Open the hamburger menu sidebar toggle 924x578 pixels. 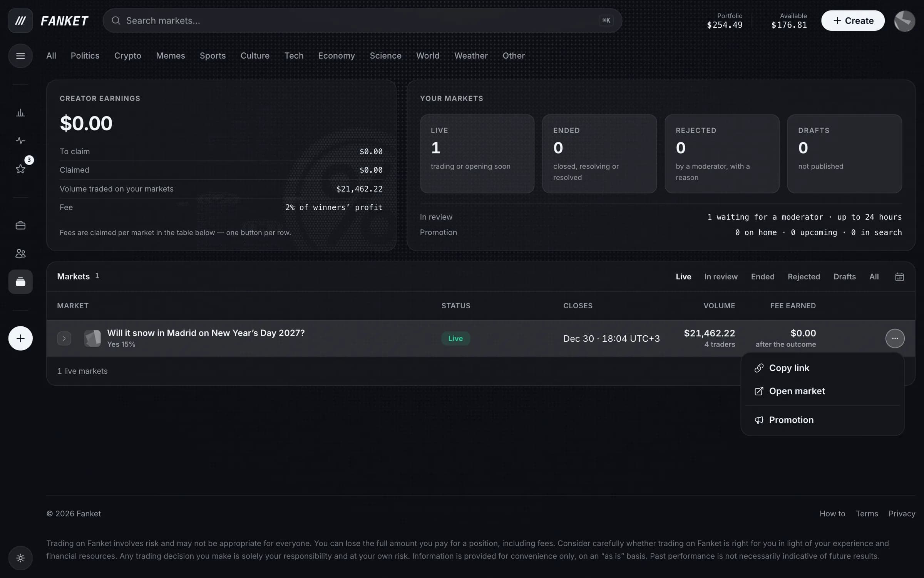click(x=20, y=56)
